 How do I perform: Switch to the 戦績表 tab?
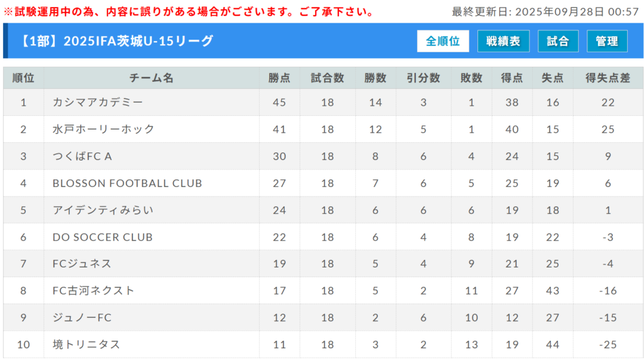point(503,41)
